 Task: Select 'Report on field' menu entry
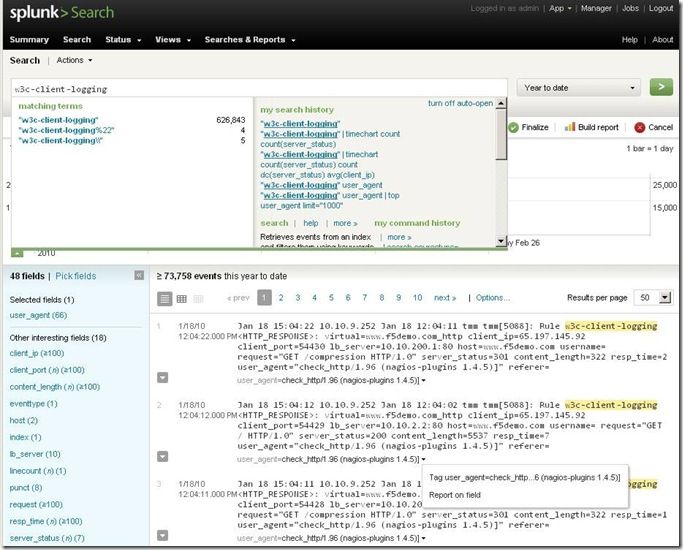456,495
